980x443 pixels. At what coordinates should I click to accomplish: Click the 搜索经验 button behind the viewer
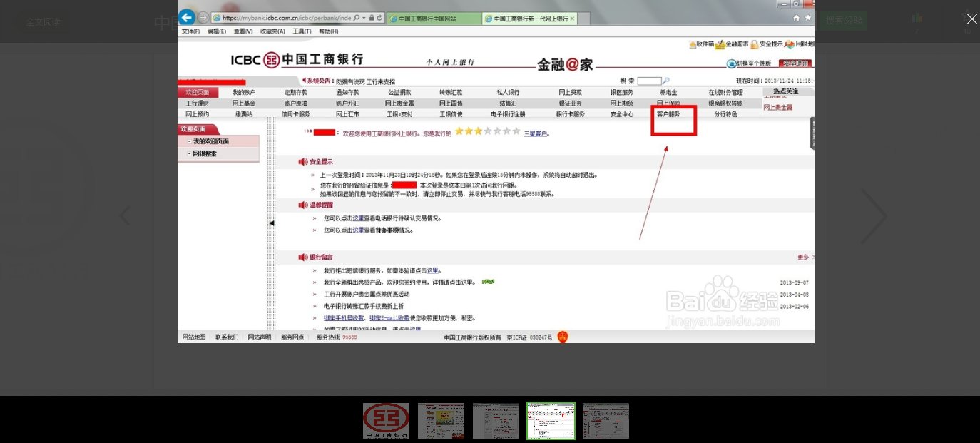click(x=844, y=21)
